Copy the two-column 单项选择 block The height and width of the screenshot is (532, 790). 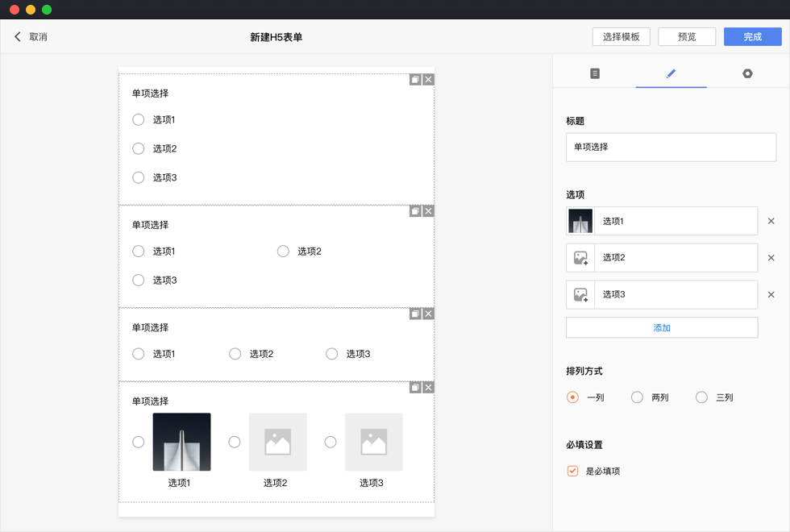[415, 211]
